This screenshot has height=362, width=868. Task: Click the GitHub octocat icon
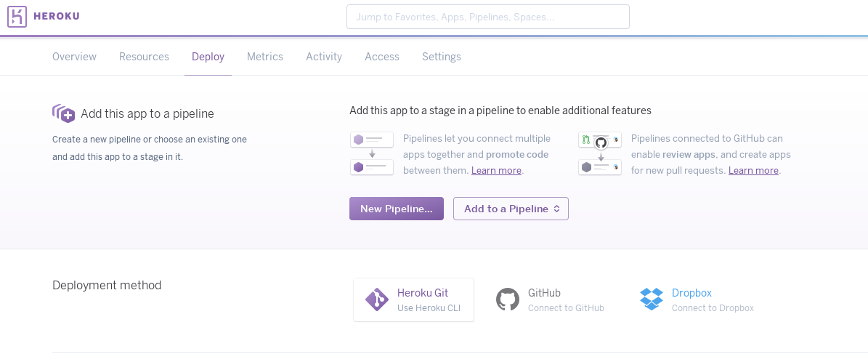(508, 299)
